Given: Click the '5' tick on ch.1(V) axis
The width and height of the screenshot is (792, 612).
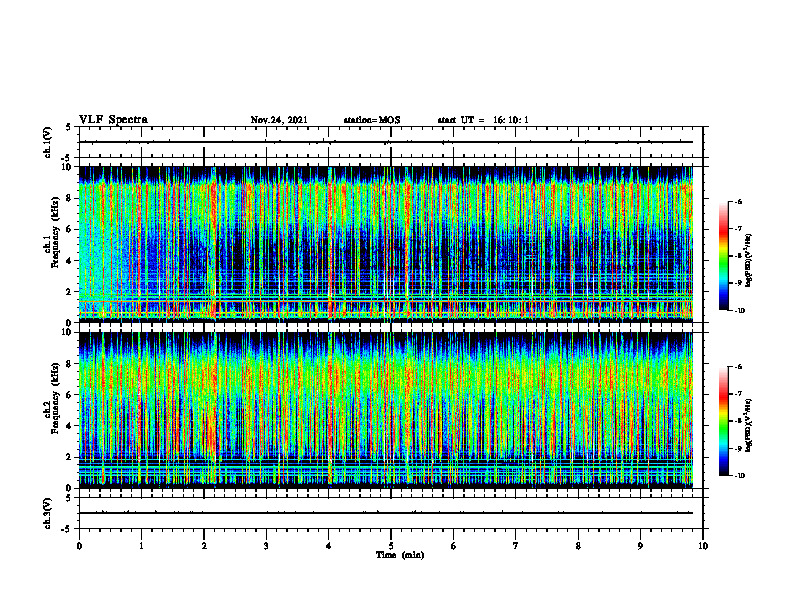Looking at the screenshot, I should pyautogui.click(x=69, y=128).
